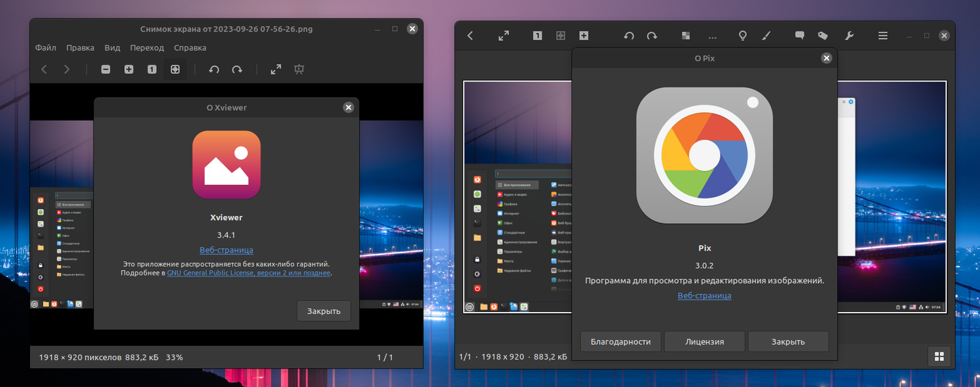Screen dimensions: 980x387
Task: Click Xviewer title Снимок экрана от 2023-09-26
Action: point(226,29)
